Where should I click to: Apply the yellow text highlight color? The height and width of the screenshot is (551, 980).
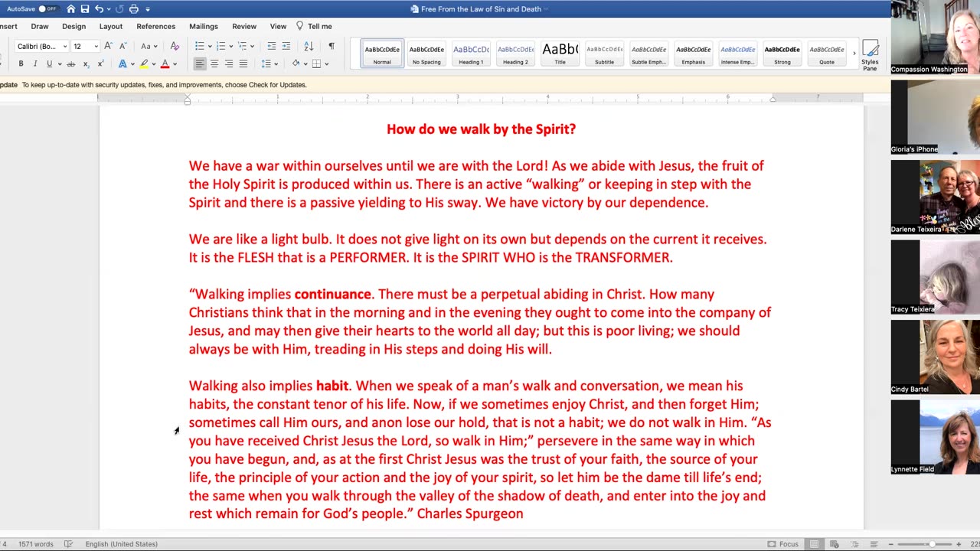pyautogui.click(x=143, y=64)
